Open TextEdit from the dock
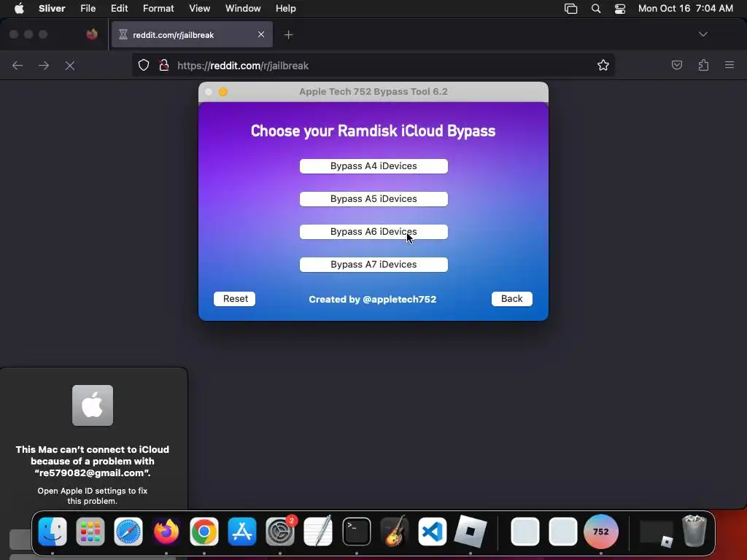This screenshot has width=747, height=560. click(318, 532)
